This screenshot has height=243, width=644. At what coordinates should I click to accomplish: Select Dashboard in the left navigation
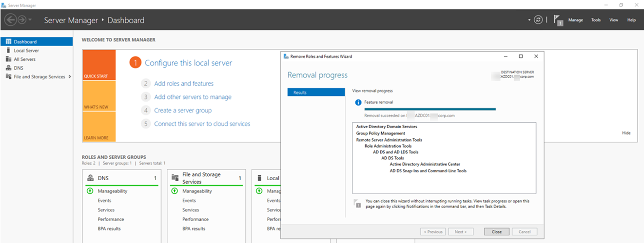(37, 42)
